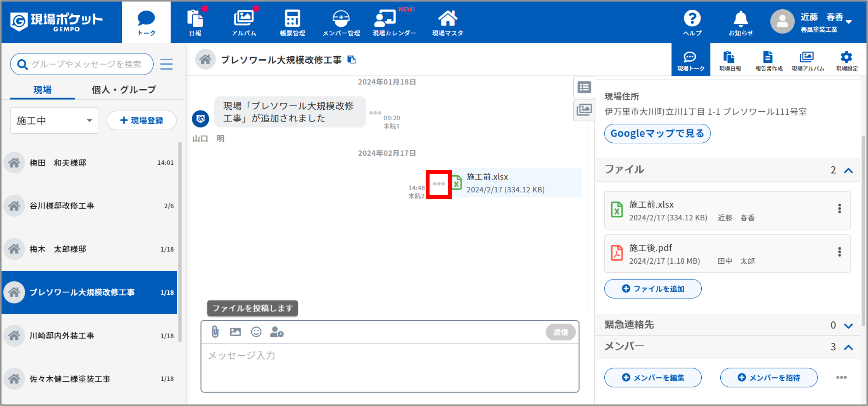Click the ファイルを追加 button

click(x=653, y=289)
